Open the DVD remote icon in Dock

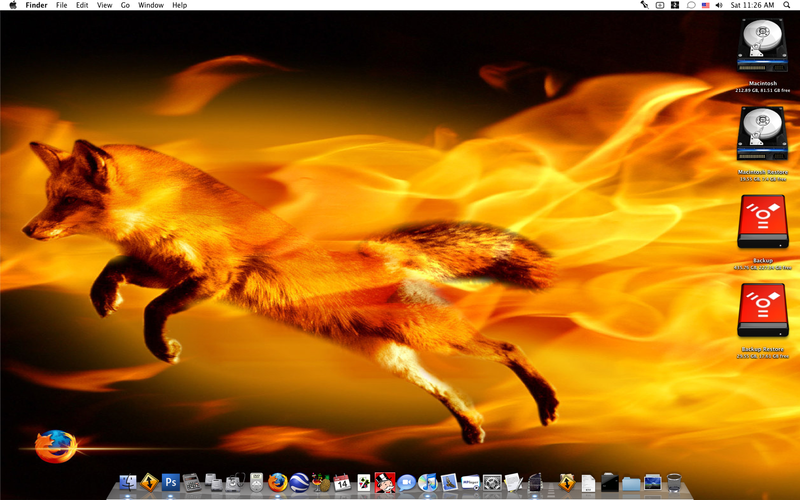pyautogui.click(x=256, y=482)
